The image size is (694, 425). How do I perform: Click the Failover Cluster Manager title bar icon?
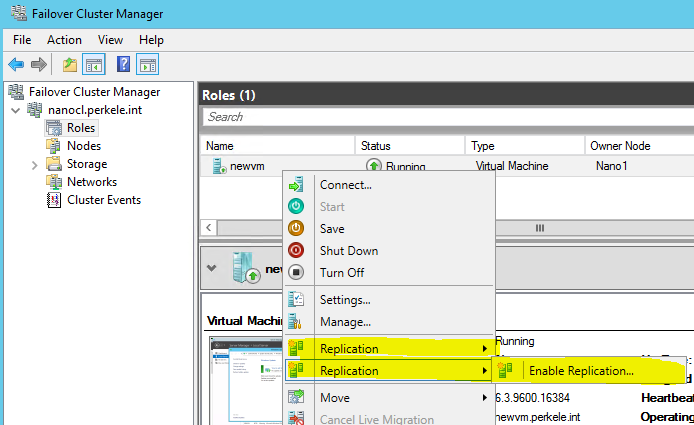point(19,13)
